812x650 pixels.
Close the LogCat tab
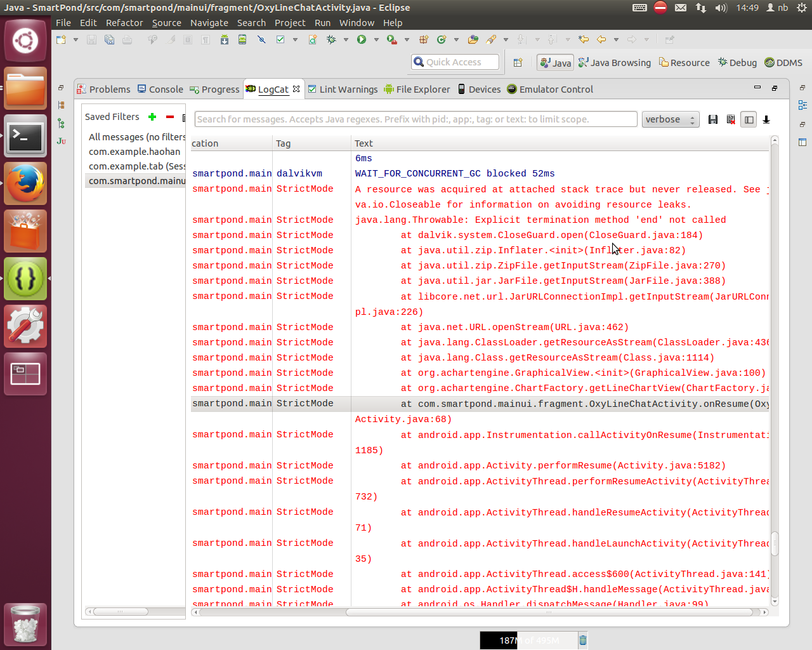tap(296, 89)
